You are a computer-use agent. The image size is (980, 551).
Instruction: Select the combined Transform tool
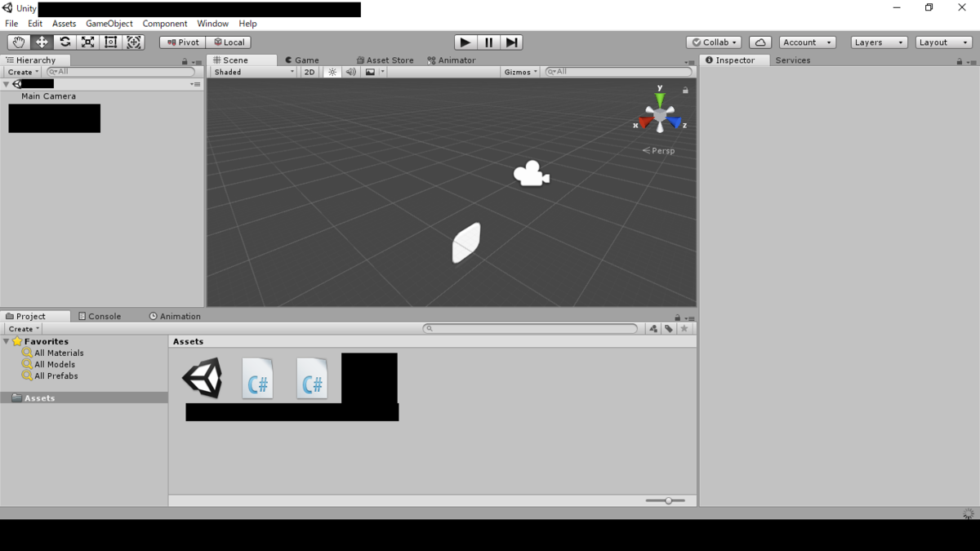coord(134,42)
